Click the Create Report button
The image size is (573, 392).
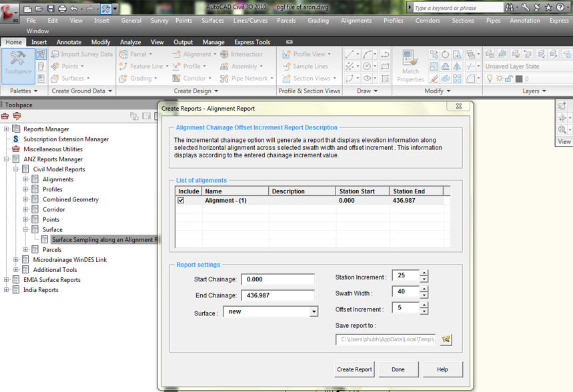354,369
